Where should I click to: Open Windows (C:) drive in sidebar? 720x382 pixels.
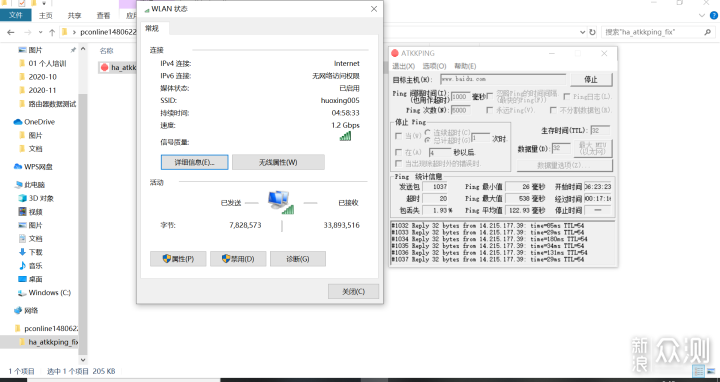(45, 292)
